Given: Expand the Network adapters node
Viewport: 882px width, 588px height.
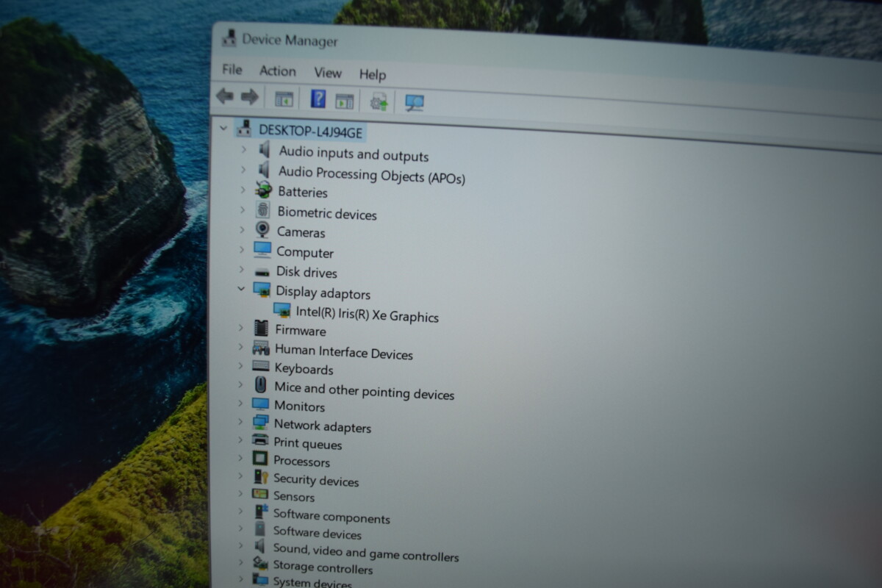Looking at the screenshot, I should point(240,421).
